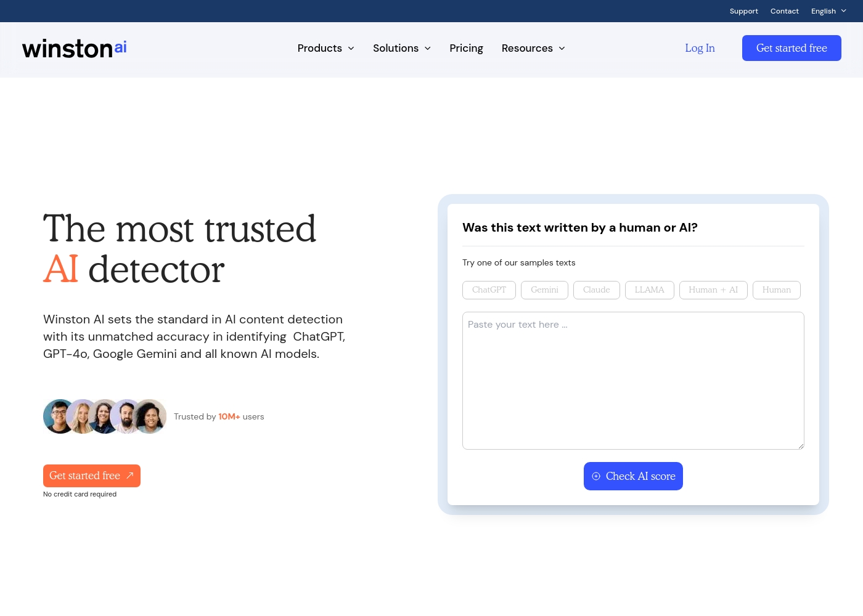Click the plus-circle icon in Check AI score

click(x=596, y=476)
